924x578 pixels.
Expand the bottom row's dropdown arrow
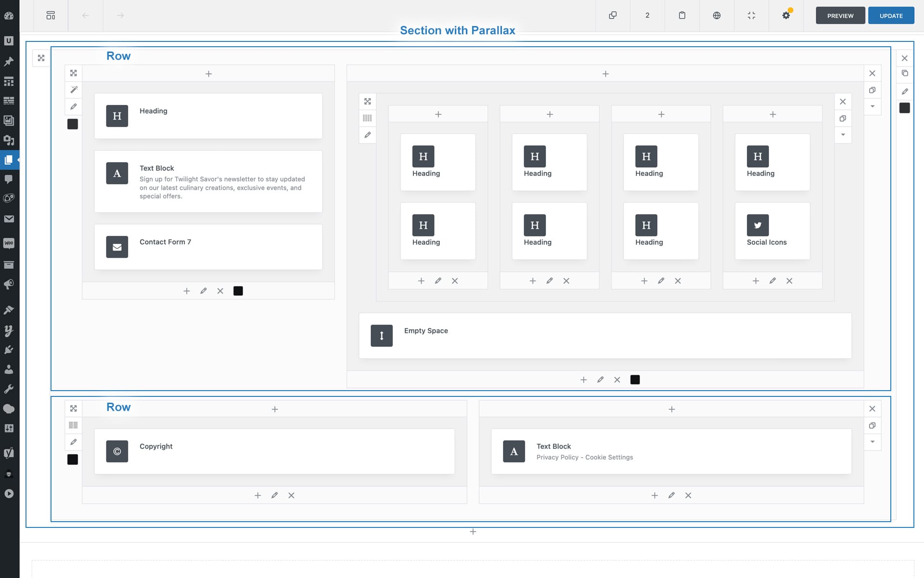click(872, 442)
